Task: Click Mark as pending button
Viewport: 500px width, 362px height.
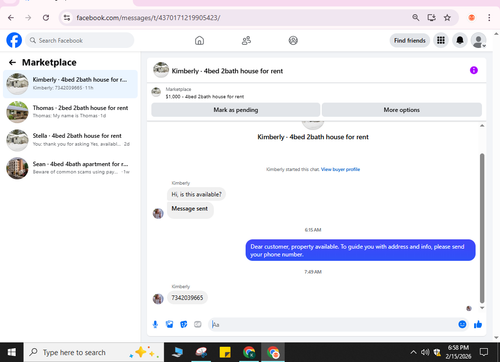Action: point(236,110)
